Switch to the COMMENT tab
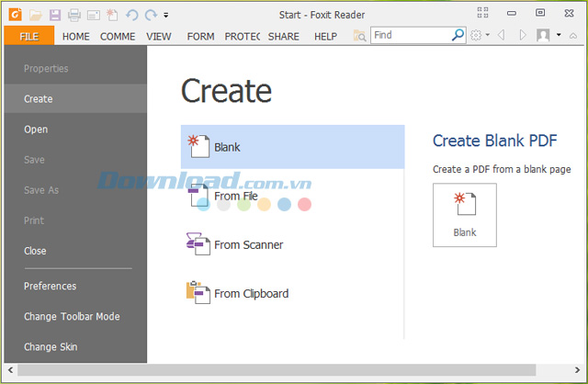Image resolution: width=588 pixels, height=384 pixels. pyautogui.click(x=118, y=37)
